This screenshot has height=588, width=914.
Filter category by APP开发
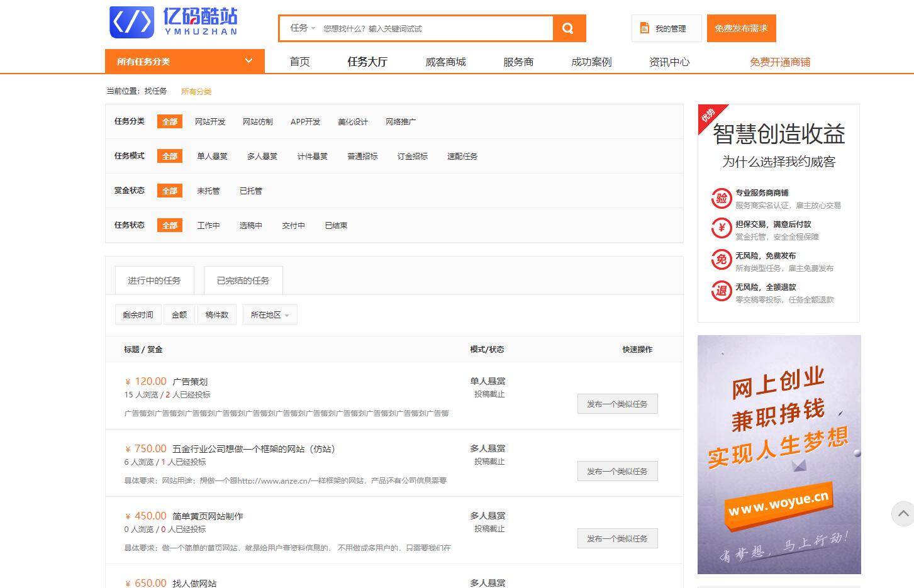(305, 121)
